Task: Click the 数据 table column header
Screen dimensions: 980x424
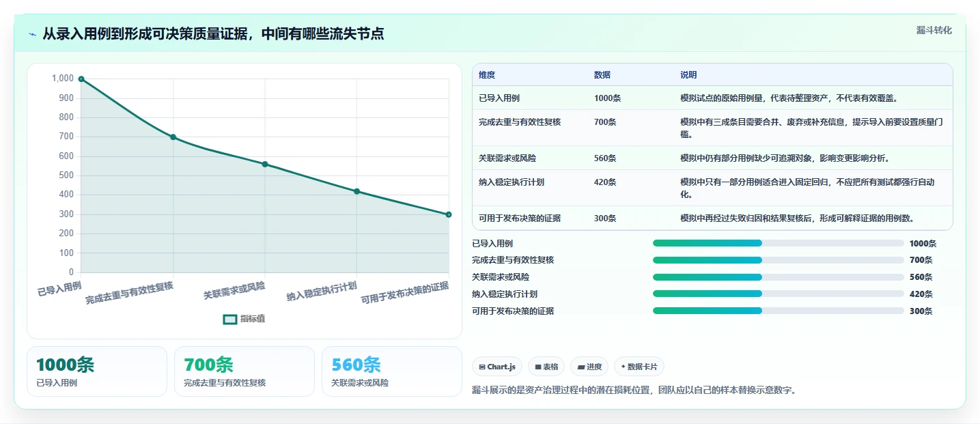Action: click(602, 74)
